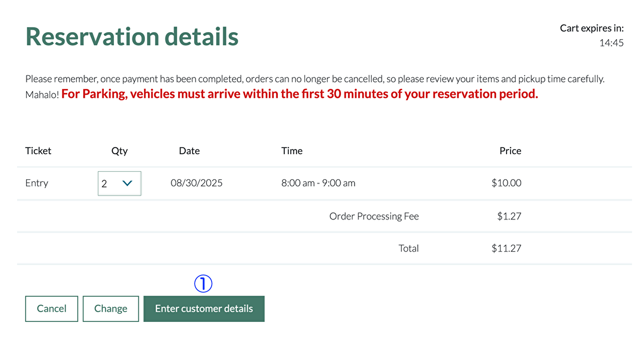Click the cart expiration timer 14:45
Viewport: 644px width, 339px height.
(x=611, y=43)
